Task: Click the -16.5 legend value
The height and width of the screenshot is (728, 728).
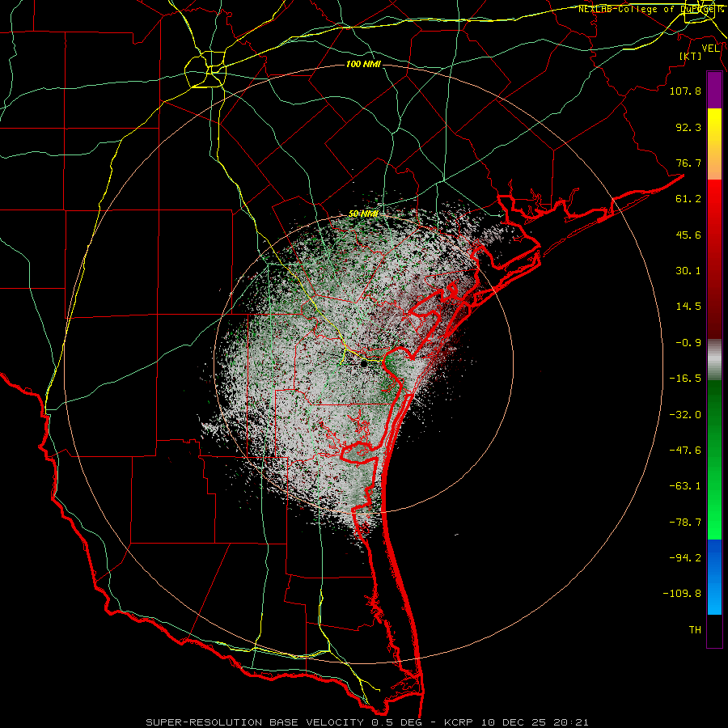Action: point(685,379)
